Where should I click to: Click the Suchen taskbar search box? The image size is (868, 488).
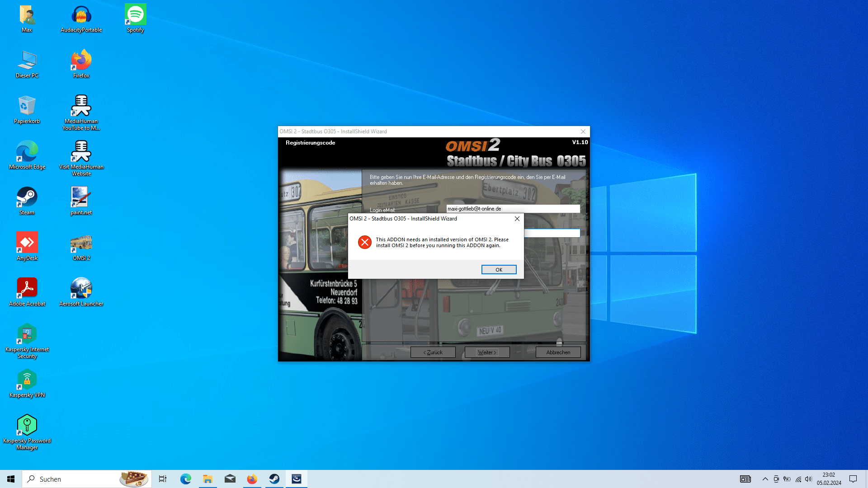pos(72,479)
